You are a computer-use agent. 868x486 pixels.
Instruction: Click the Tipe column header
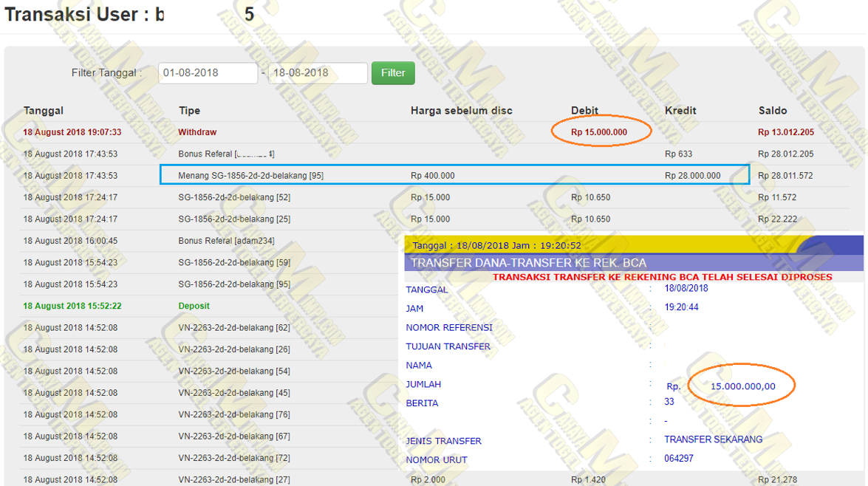[x=189, y=111]
